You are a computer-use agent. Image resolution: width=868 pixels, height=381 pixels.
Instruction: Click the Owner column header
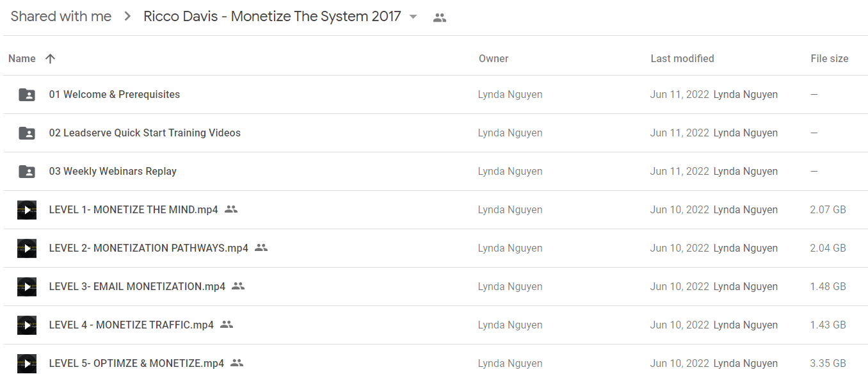pyautogui.click(x=494, y=58)
